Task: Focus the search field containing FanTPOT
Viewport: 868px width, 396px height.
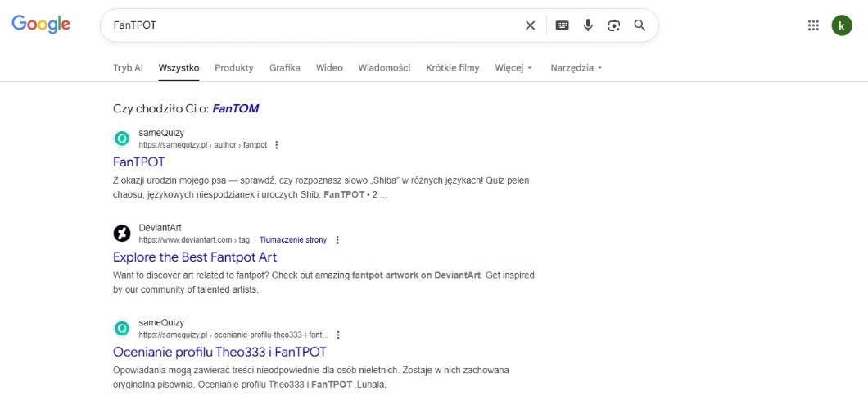Action: pos(311,25)
